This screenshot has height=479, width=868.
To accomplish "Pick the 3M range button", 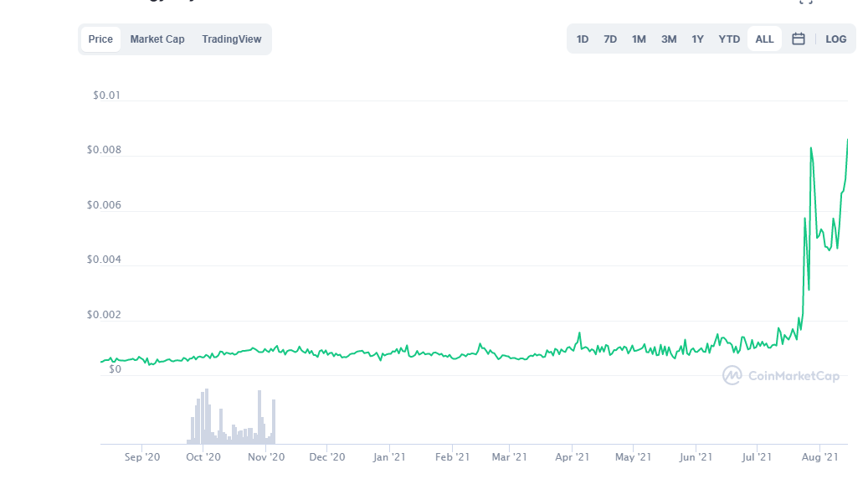I will (669, 39).
